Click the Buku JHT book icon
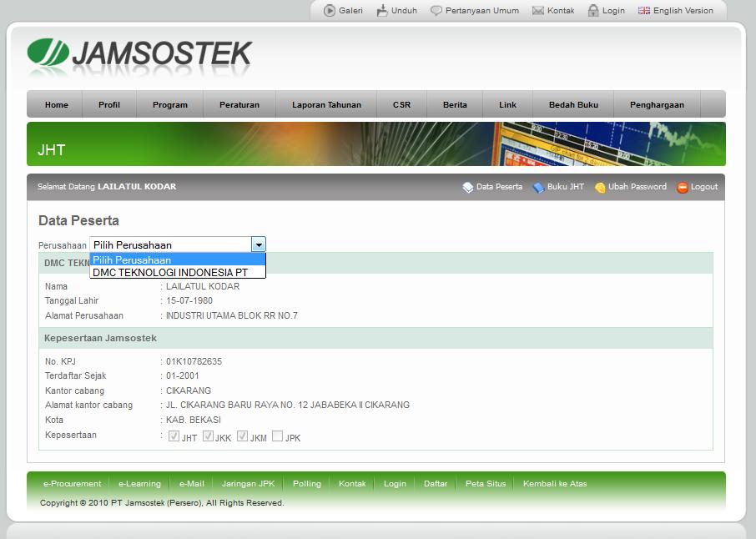This screenshot has height=539, width=756. [538, 187]
